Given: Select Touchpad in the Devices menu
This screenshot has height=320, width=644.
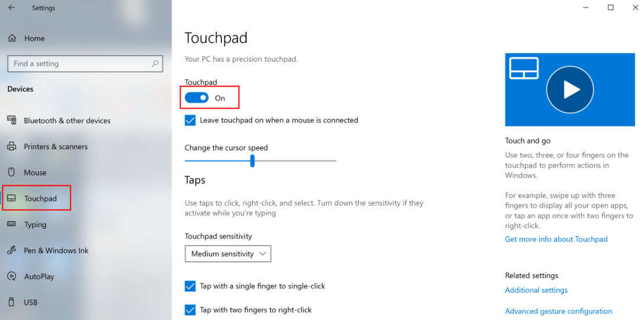Looking at the screenshot, I should [x=40, y=199].
